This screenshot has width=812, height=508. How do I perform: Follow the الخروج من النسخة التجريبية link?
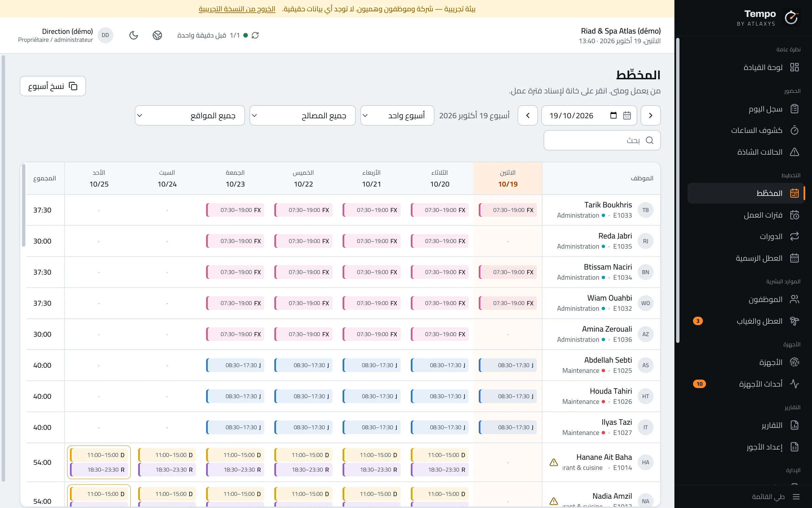(237, 9)
